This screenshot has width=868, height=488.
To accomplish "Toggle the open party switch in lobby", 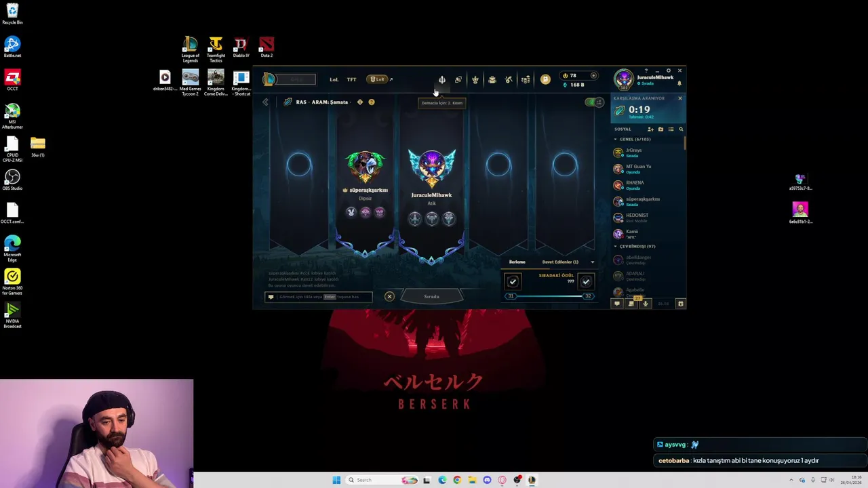I will [x=594, y=102].
